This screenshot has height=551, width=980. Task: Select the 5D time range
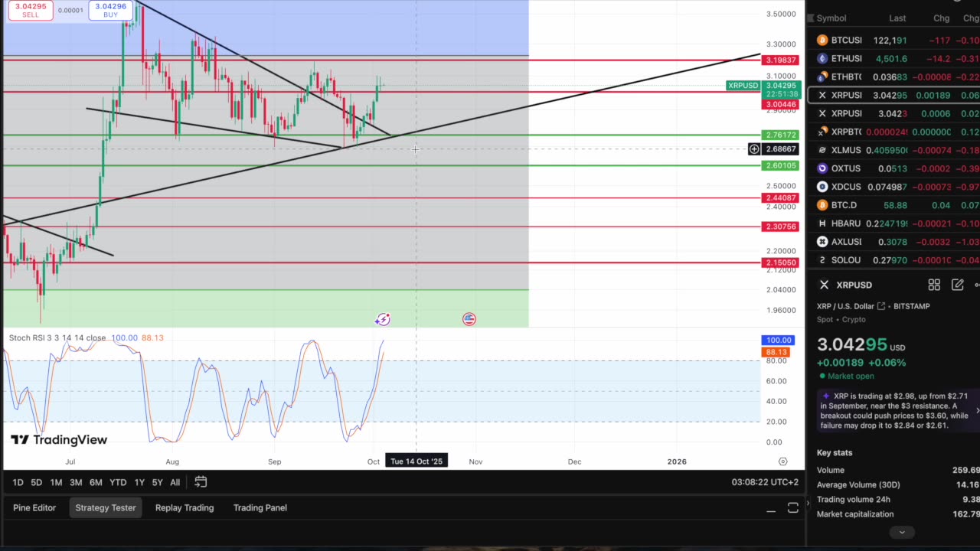[x=36, y=482]
